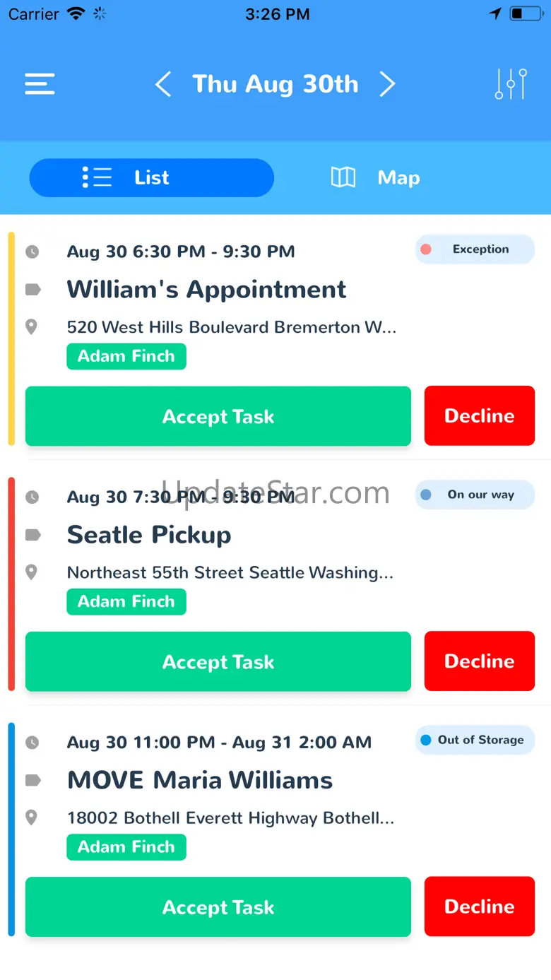This screenshot has width=551, height=980.
Task: Go to previous day arrow
Action: click(163, 84)
